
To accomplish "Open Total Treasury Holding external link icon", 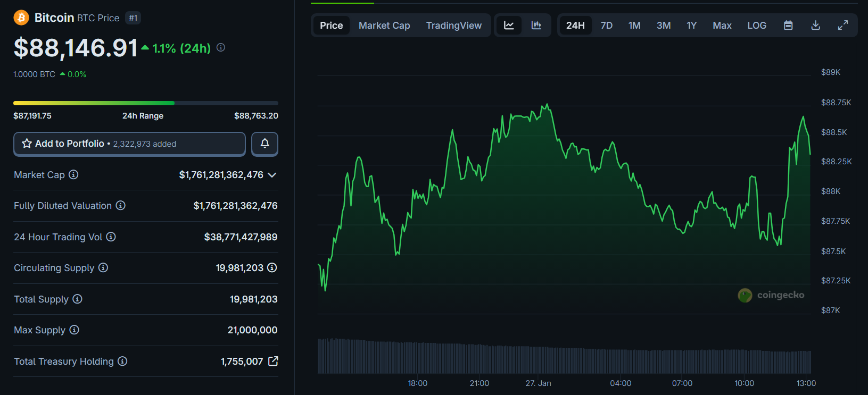I will pyautogui.click(x=273, y=362).
